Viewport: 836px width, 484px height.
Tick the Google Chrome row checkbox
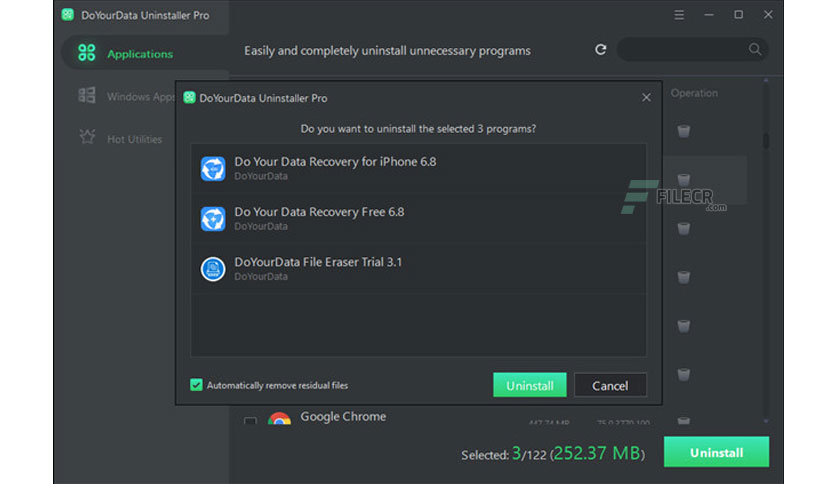click(x=250, y=421)
